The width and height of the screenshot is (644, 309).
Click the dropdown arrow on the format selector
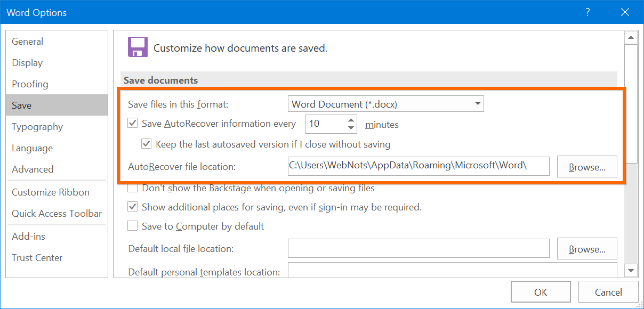(x=477, y=103)
